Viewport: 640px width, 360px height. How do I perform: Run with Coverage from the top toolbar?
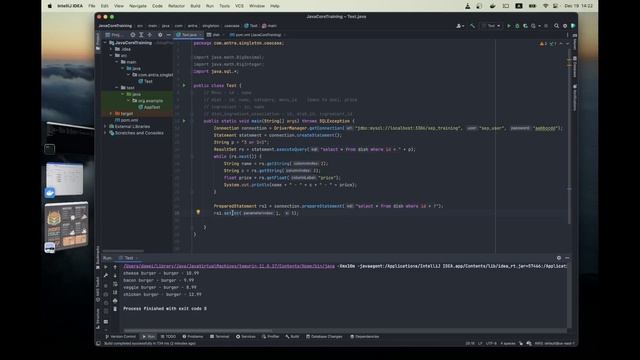pos(525,26)
